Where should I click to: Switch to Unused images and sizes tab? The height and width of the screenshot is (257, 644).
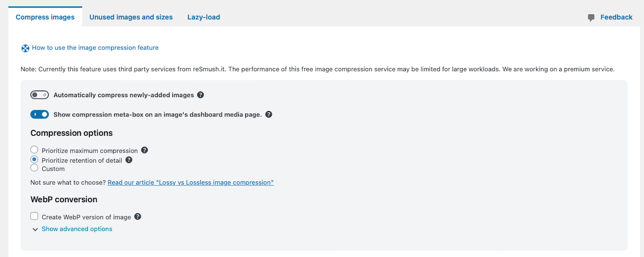tap(131, 17)
